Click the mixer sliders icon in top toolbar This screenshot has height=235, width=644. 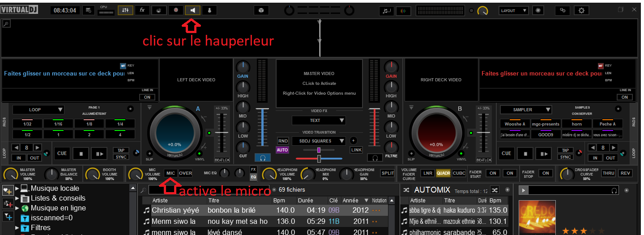tap(125, 10)
